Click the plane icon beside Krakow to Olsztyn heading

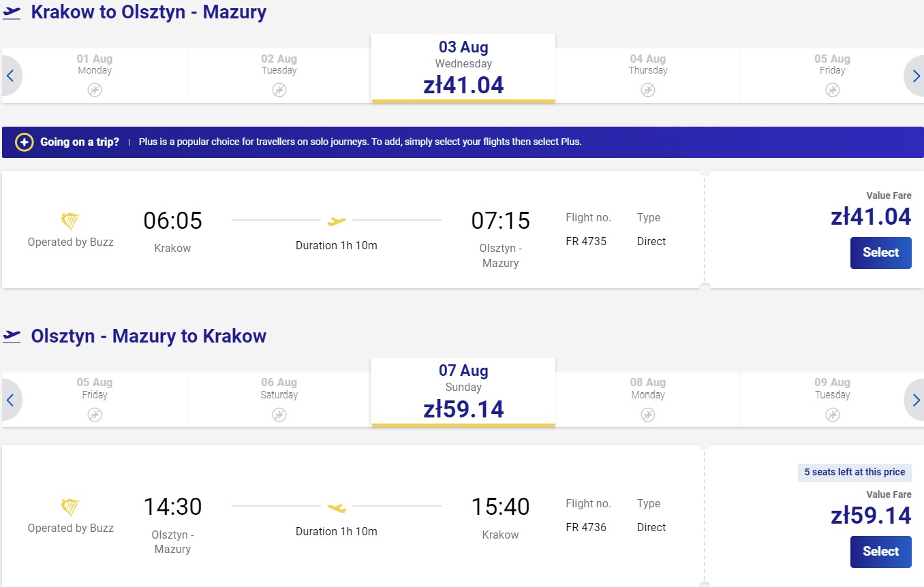(x=12, y=12)
